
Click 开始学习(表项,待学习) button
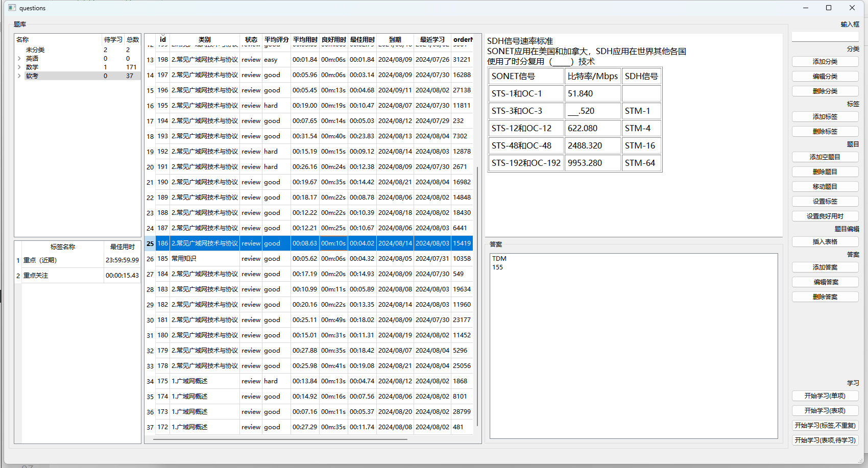click(825, 440)
